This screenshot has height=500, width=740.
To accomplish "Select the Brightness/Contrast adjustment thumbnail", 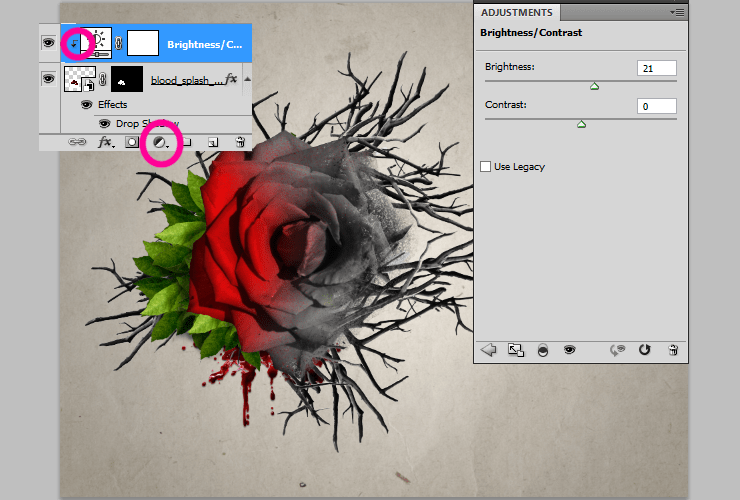I will [96, 43].
